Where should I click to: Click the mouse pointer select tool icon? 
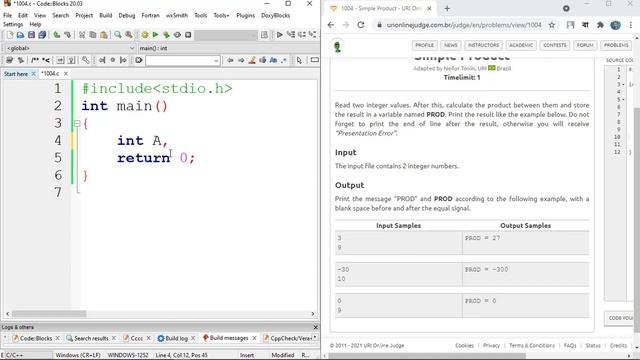pyautogui.click(x=299, y=60)
